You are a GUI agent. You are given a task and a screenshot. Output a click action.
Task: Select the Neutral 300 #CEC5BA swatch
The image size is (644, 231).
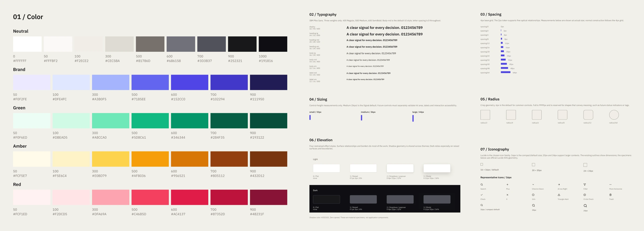119,44
